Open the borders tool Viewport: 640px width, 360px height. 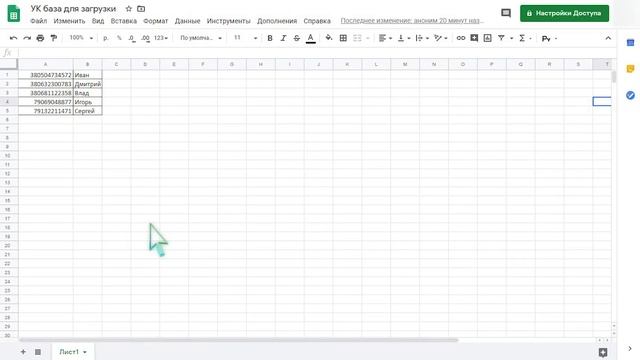[343, 38]
